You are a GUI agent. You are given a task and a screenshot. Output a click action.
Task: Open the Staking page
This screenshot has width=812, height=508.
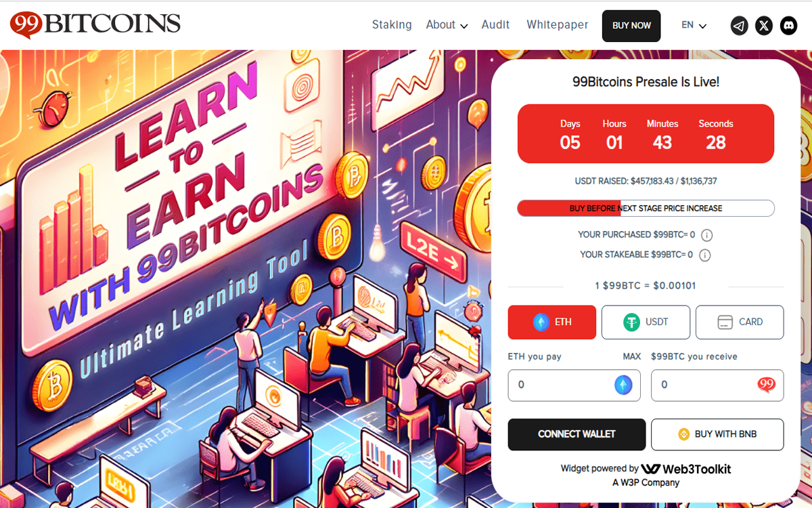point(392,24)
